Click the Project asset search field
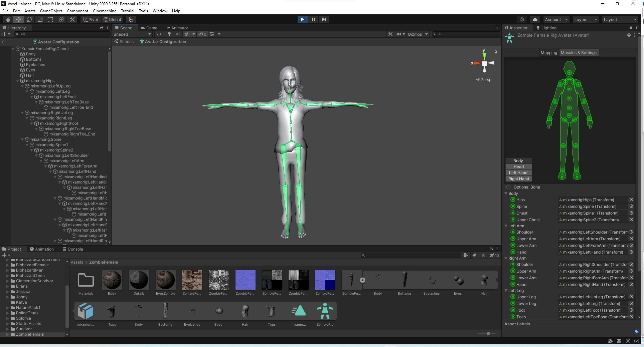 coord(411,255)
